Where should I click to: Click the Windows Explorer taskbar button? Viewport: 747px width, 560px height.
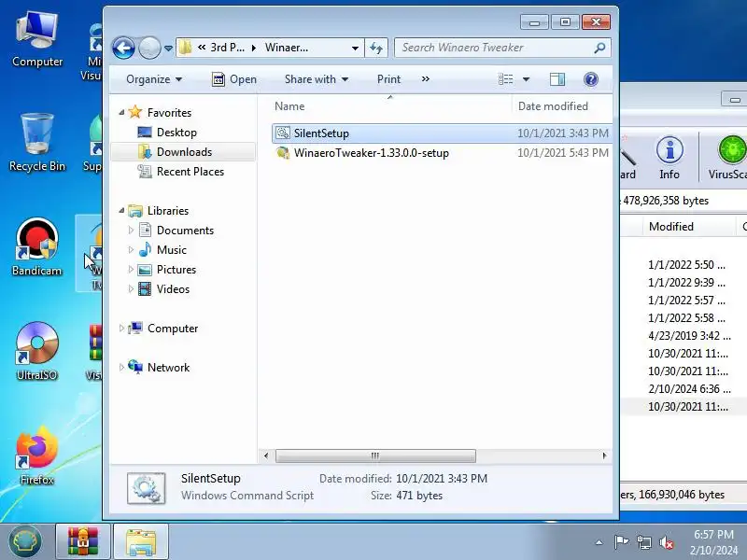(x=141, y=542)
